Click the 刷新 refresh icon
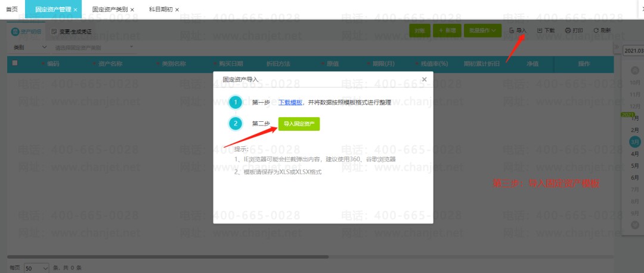The width and height of the screenshot is (644, 273). tap(596, 30)
